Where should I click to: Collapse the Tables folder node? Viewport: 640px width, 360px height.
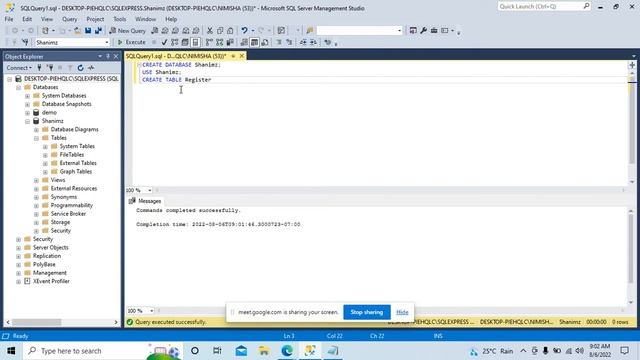[36, 138]
